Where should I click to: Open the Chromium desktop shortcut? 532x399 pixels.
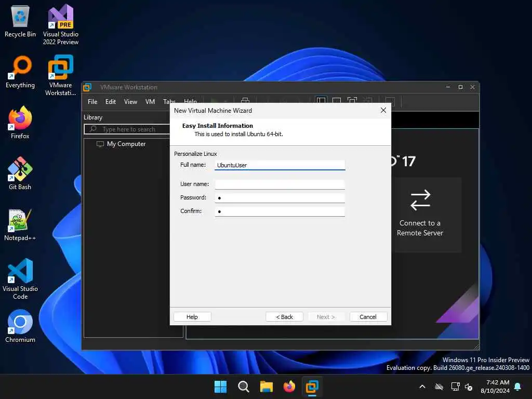tap(20, 326)
